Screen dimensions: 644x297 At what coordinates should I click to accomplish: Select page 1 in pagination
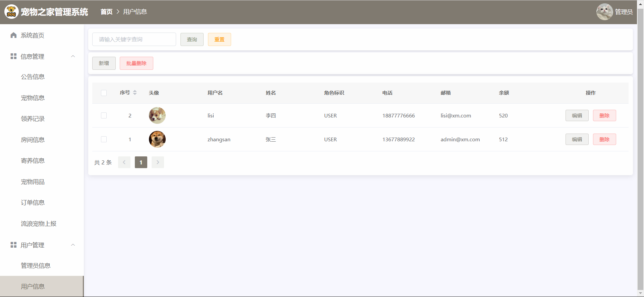point(141,162)
